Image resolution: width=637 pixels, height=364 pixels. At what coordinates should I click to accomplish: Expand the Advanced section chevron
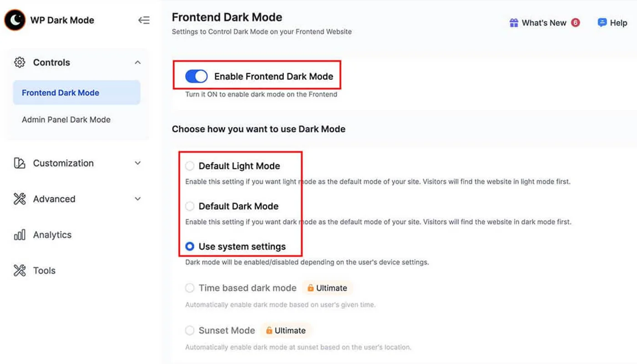(x=137, y=199)
